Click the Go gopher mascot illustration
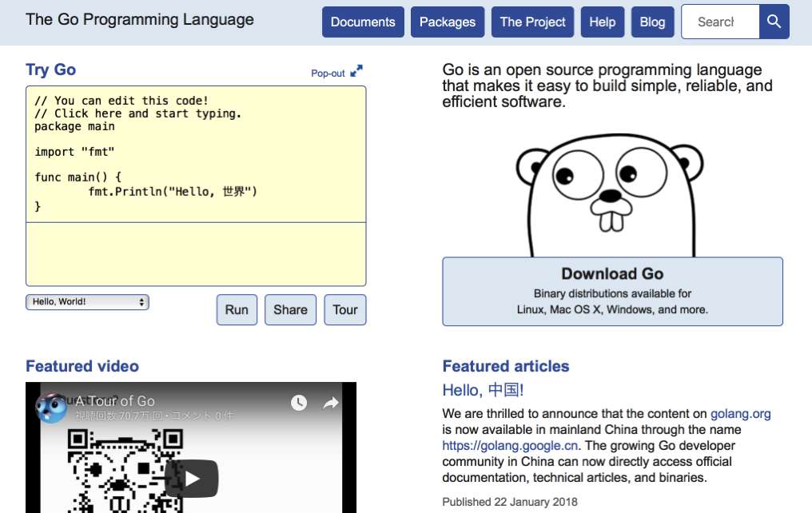812x513 pixels. click(609, 192)
